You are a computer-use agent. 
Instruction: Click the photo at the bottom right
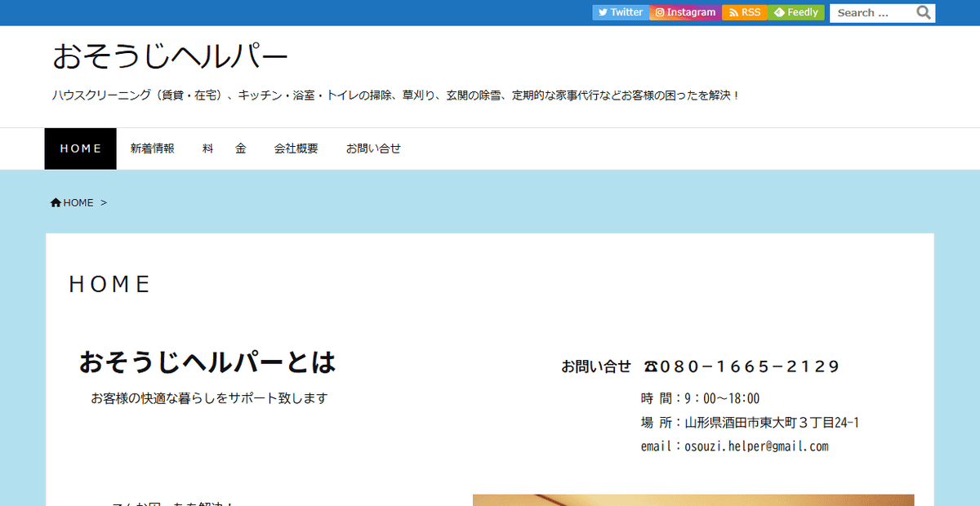(693, 499)
